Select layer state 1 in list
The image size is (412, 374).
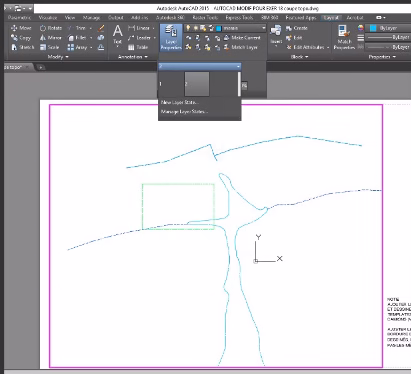point(171,84)
